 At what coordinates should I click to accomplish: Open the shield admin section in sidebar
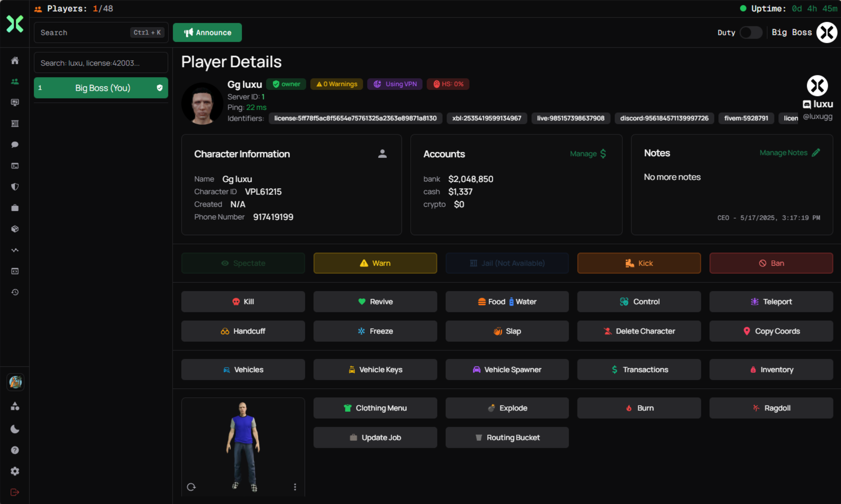coord(15,187)
